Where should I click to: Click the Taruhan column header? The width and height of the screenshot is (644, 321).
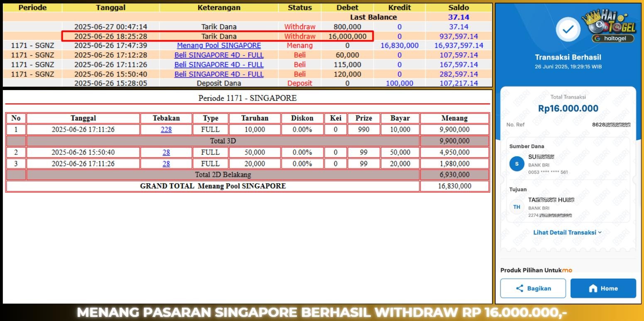[x=255, y=118]
